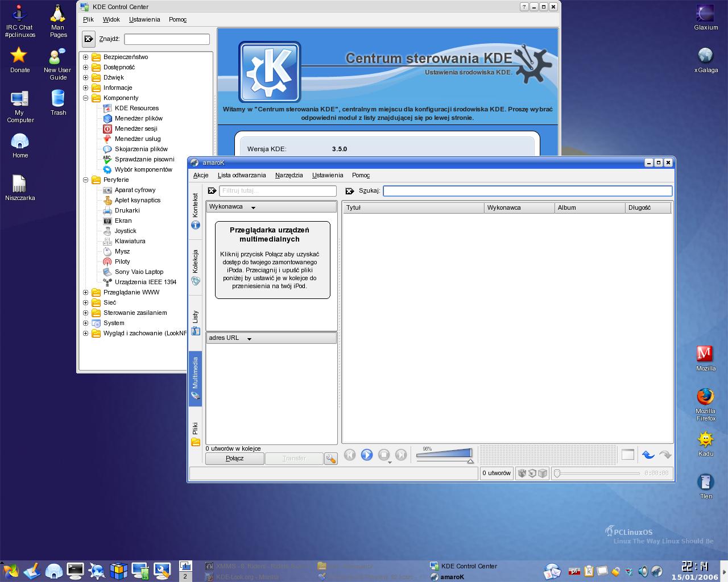Image resolution: width=728 pixels, height=582 pixels.
Task: Open Trash on the desktop
Action: click(x=58, y=102)
